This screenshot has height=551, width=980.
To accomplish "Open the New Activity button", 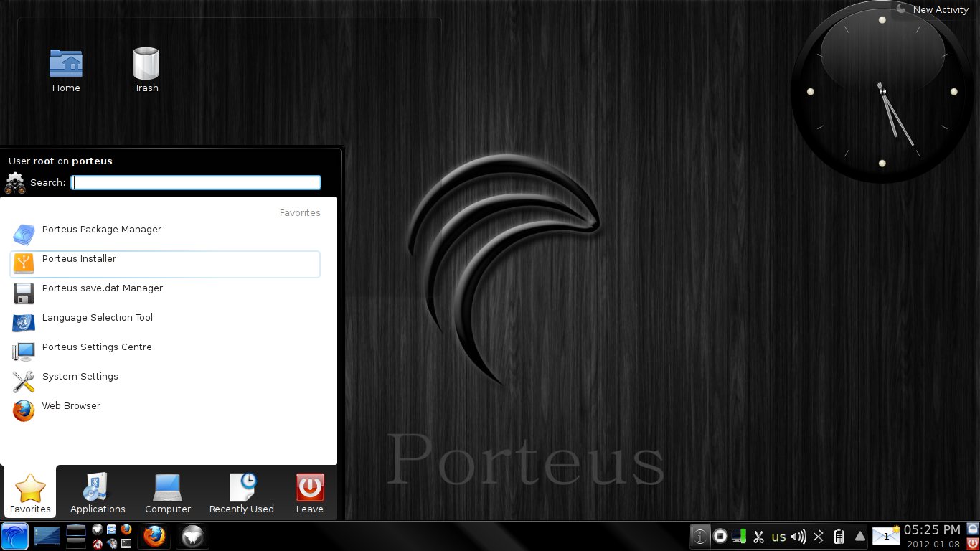I will click(x=933, y=9).
